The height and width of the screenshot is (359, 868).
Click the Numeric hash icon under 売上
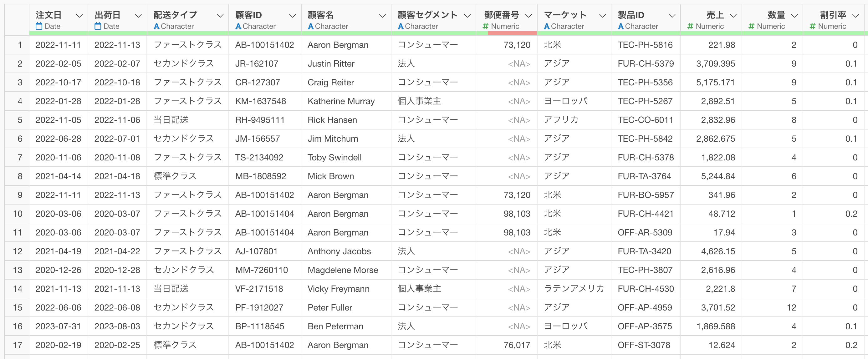pyautogui.click(x=690, y=26)
